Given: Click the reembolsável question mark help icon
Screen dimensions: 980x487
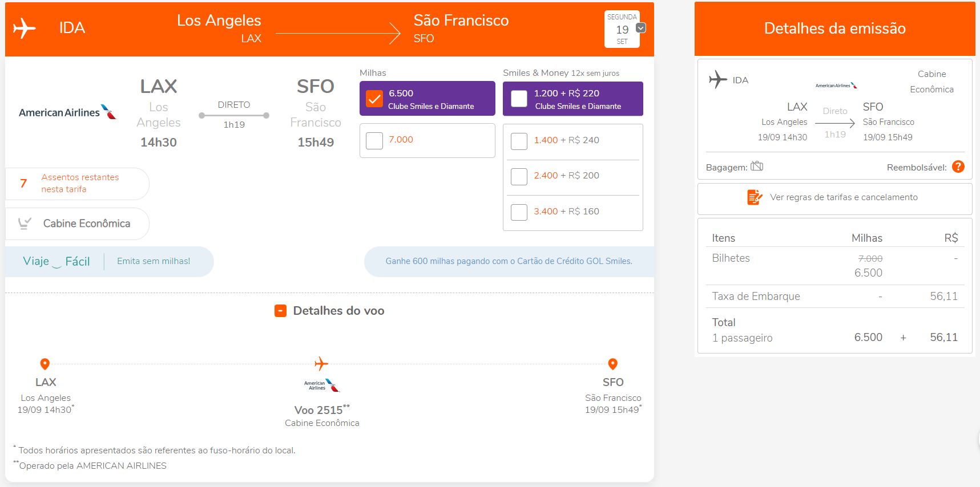Looking at the screenshot, I should coord(958,167).
